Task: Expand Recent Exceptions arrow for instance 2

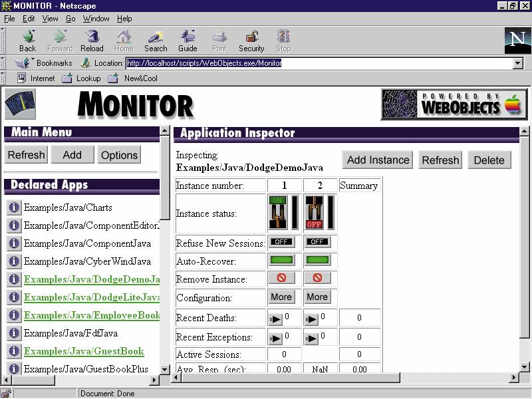Action: [x=311, y=338]
